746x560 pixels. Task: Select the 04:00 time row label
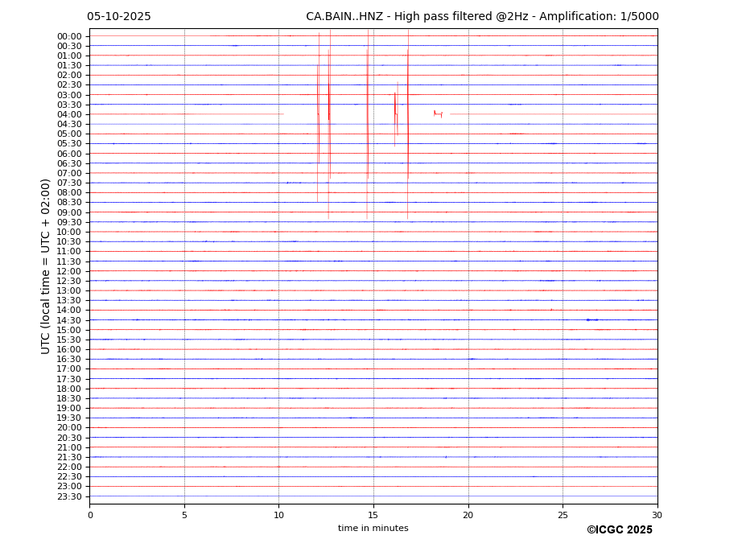[x=69, y=114]
